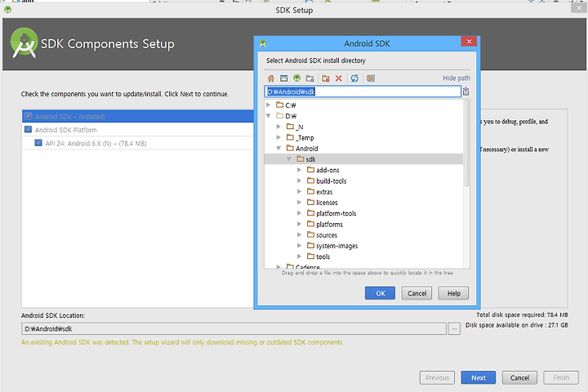The height and width of the screenshot is (392, 588).
Task: Uncheck the Android SDK Platform checkbox
Action: (x=28, y=129)
